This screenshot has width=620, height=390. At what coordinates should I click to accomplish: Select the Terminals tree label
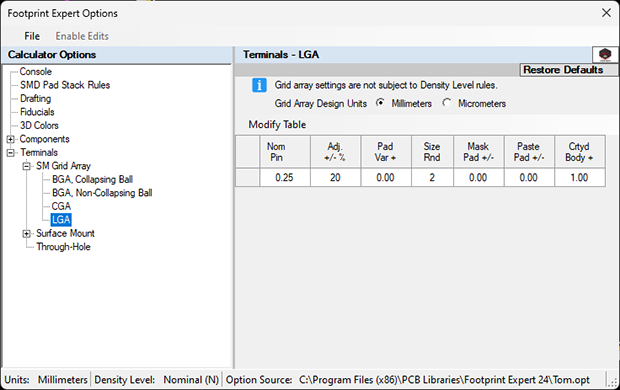[x=39, y=153]
